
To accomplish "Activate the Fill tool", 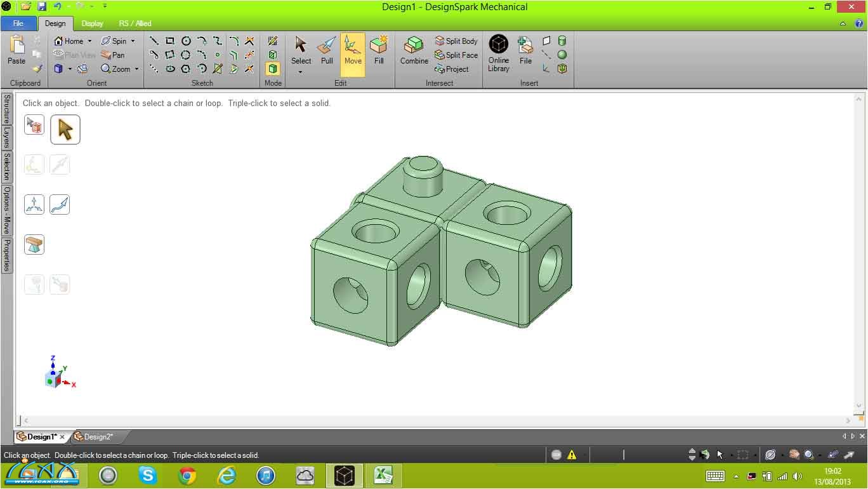I will point(379,51).
